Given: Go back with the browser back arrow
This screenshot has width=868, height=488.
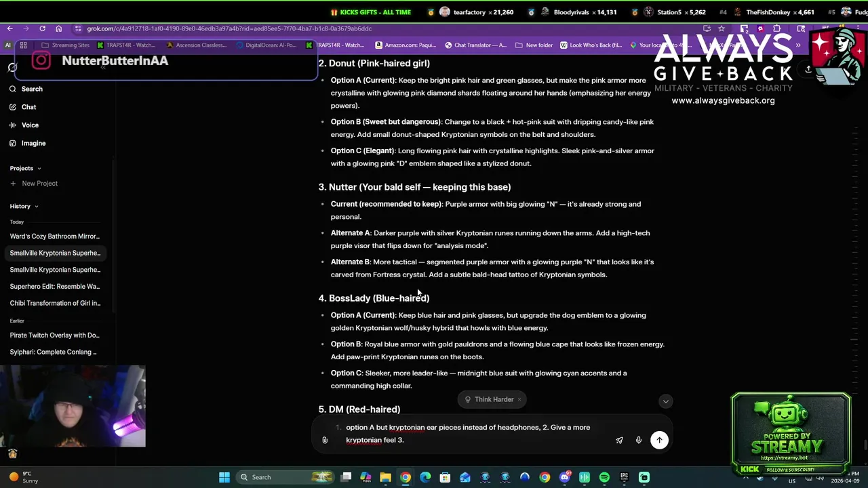Looking at the screenshot, I should point(9,28).
